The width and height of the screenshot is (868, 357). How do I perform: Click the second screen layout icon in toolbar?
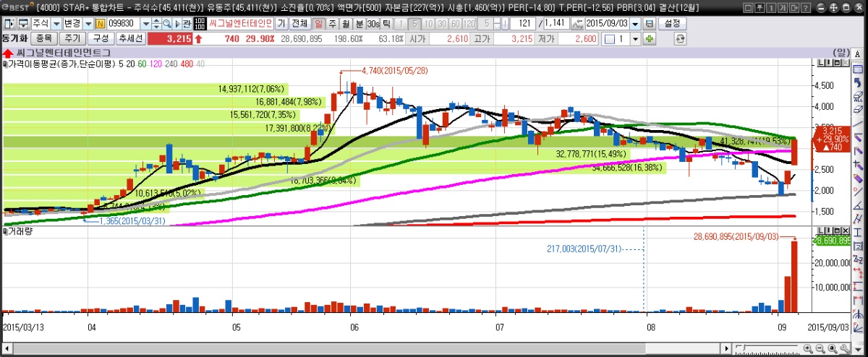click(25, 23)
